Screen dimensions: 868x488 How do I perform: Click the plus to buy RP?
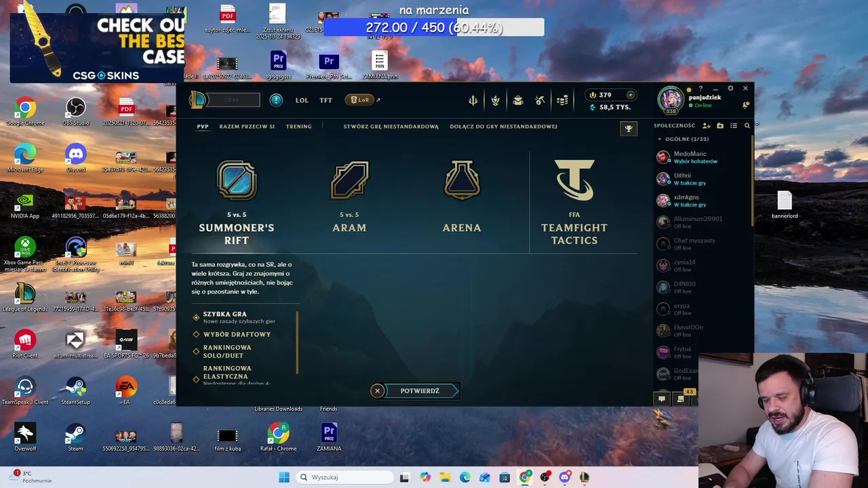point(631,95)
